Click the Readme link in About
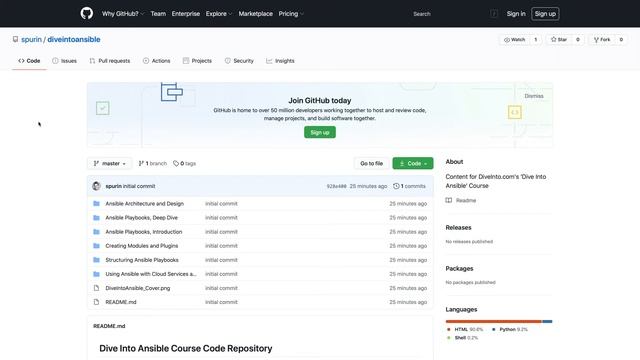640x360 pixels. [466, 200]
